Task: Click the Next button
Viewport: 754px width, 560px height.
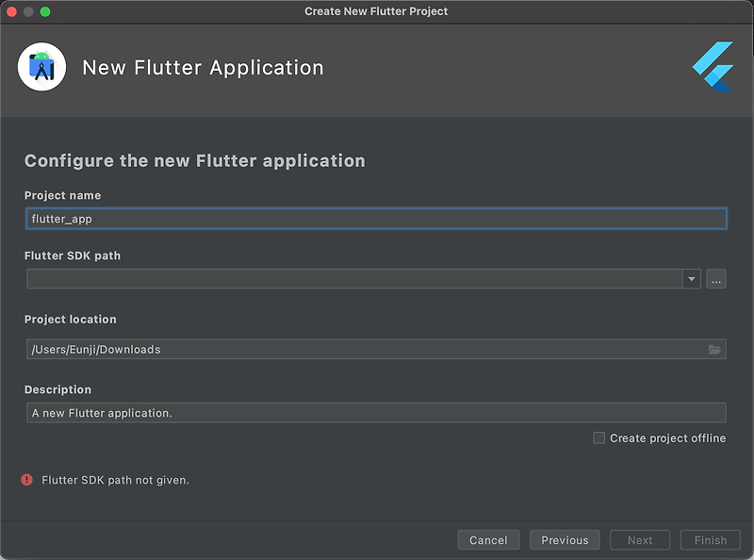Action: point(640,540)
